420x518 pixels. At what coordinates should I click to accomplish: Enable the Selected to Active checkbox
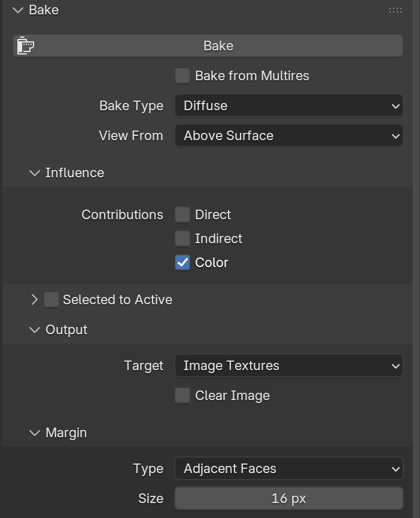click(x=51, y=299)
